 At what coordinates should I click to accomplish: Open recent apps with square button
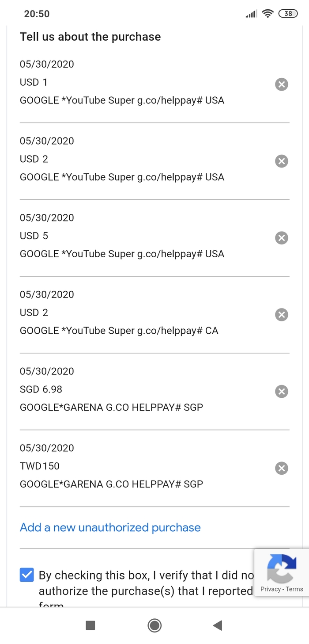click(x=90, y=625)
